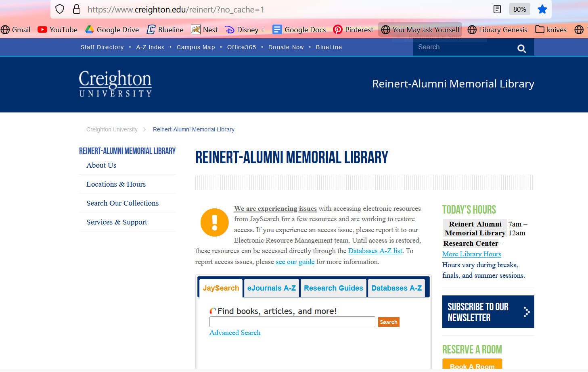Open the YouTube bookmark
Screen dimensions: 588x372
tap(57, 30)
